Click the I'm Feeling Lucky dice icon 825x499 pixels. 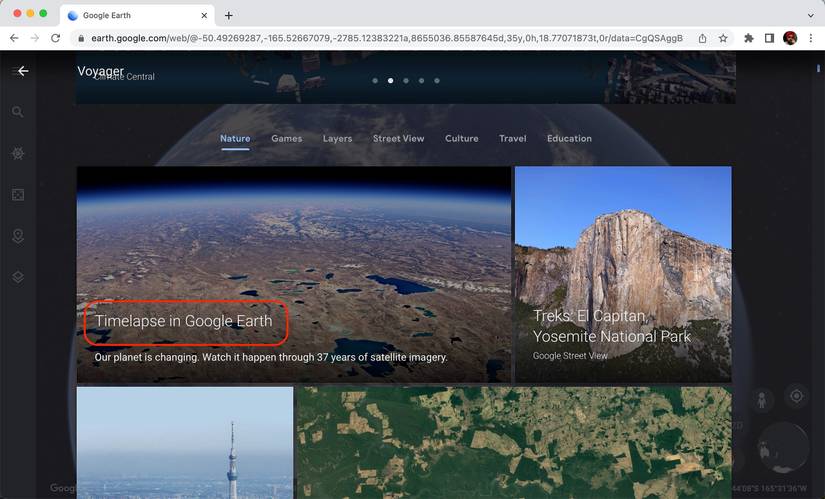(18, 195)
